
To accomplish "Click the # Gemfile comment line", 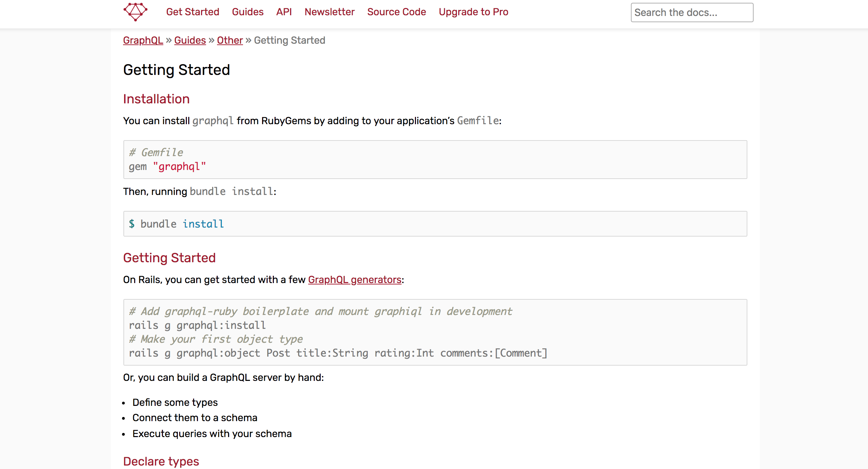I will point(156,153).
